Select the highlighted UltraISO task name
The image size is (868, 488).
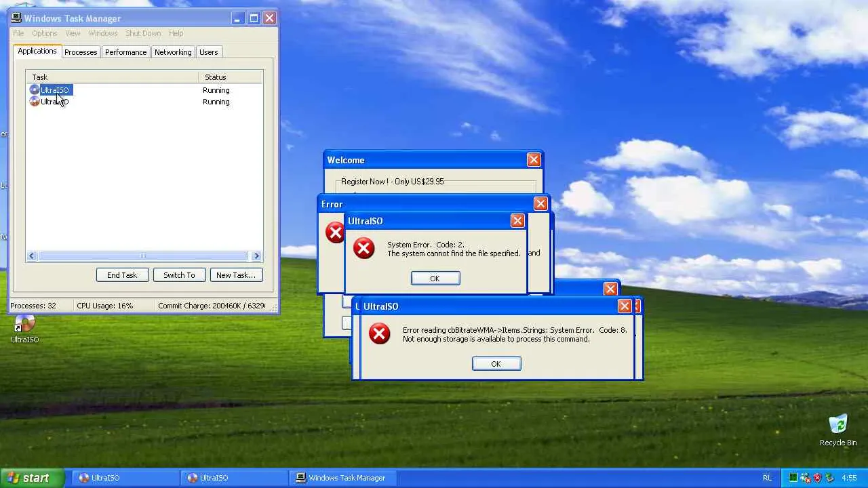coord(55,90)
